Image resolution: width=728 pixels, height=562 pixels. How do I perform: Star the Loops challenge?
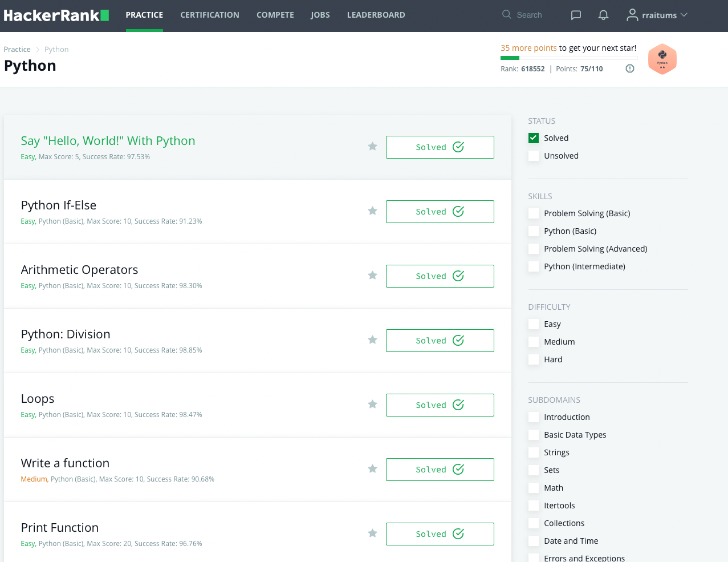[372, 405]
